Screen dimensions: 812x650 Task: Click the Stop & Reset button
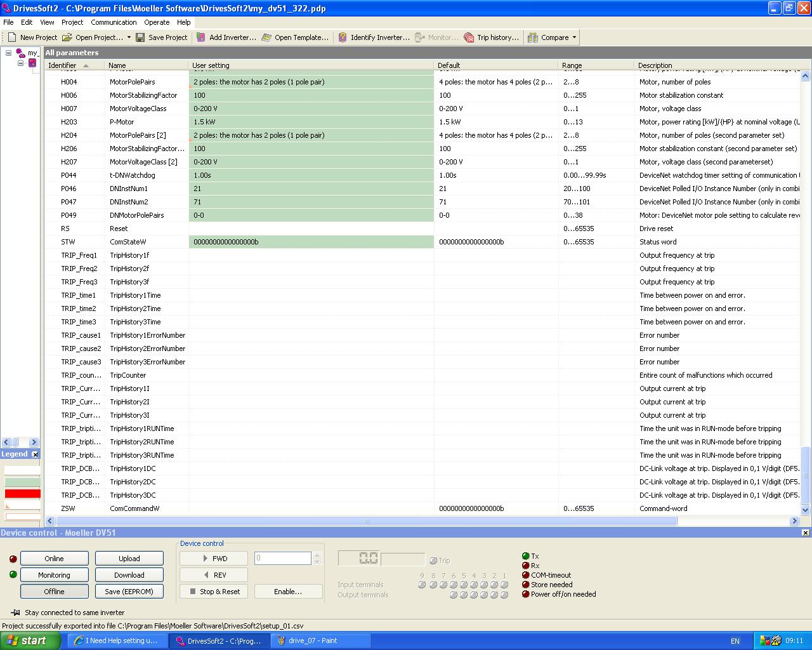[x=214, y=592]
